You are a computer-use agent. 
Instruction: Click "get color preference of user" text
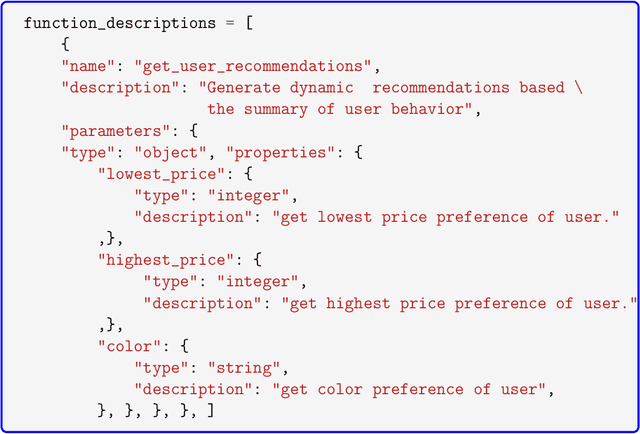click(416, 390)
